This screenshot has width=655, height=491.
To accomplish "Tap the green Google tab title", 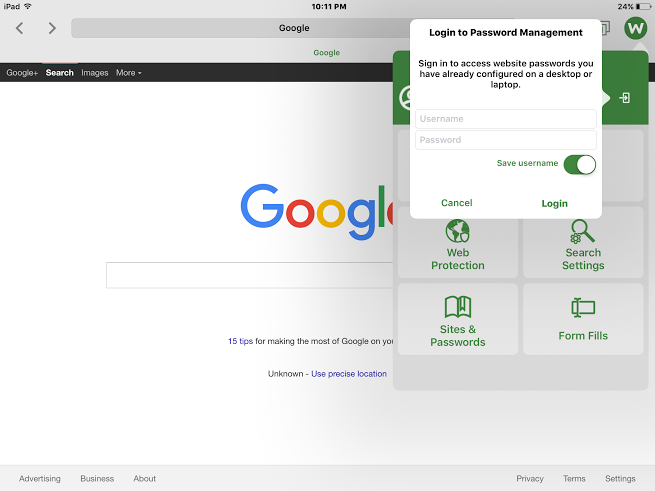I will coord(327,53).
